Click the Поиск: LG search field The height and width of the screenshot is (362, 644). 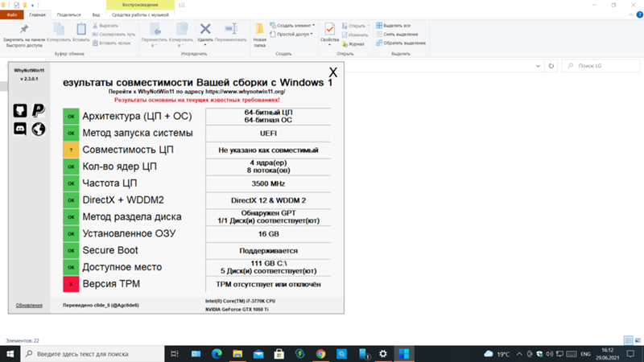(x=601, y=66)
